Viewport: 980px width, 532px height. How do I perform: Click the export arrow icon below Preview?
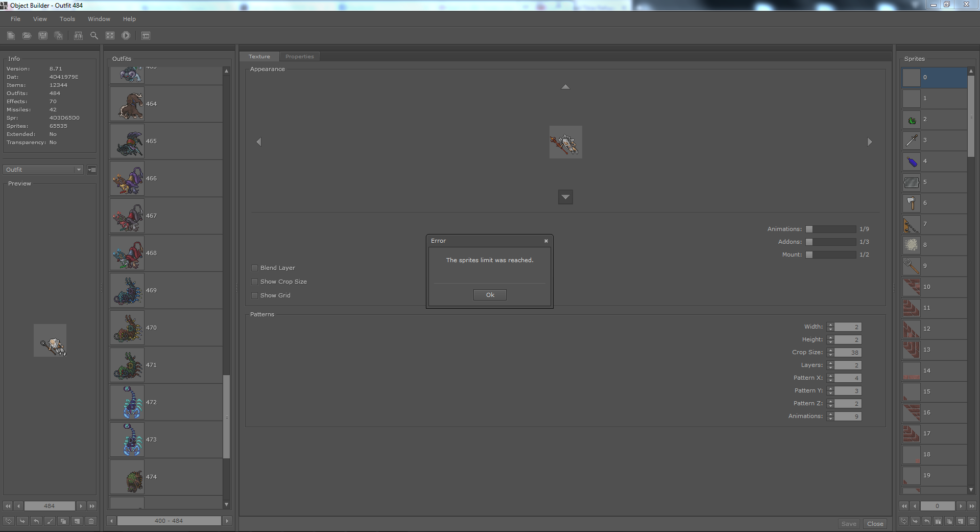[36, 521]
